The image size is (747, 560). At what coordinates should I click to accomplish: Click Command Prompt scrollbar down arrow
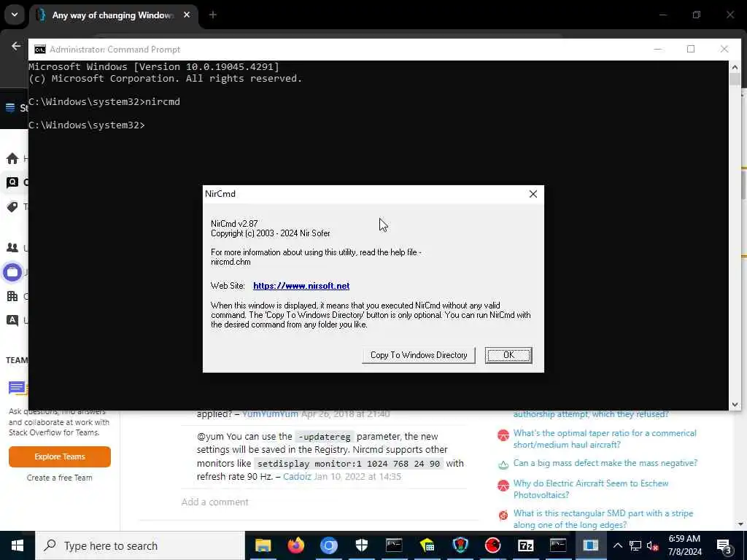coord(735,404)
